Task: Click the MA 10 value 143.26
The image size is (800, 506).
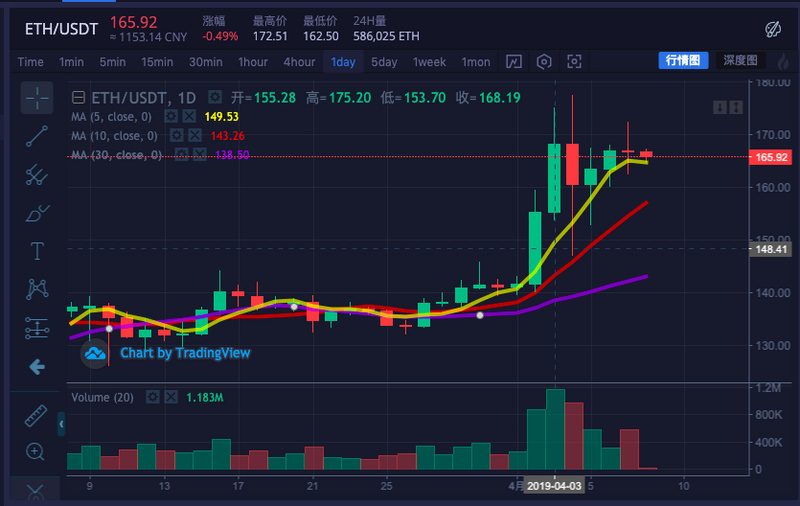Action: [x=228, y=136]
